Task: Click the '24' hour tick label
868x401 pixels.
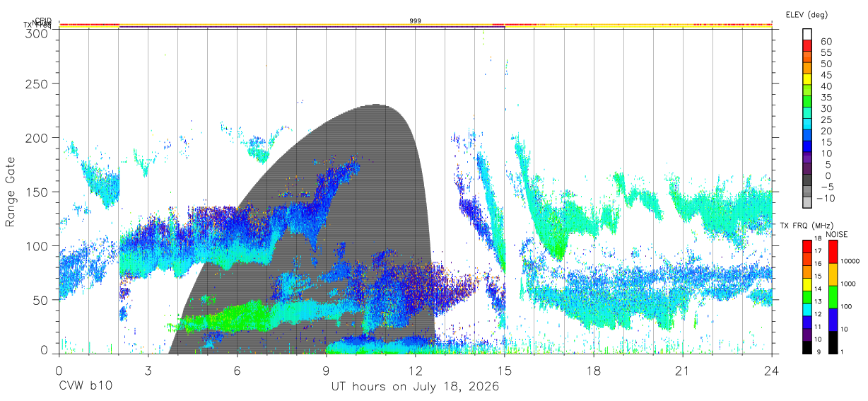Action: pos(772,371)
